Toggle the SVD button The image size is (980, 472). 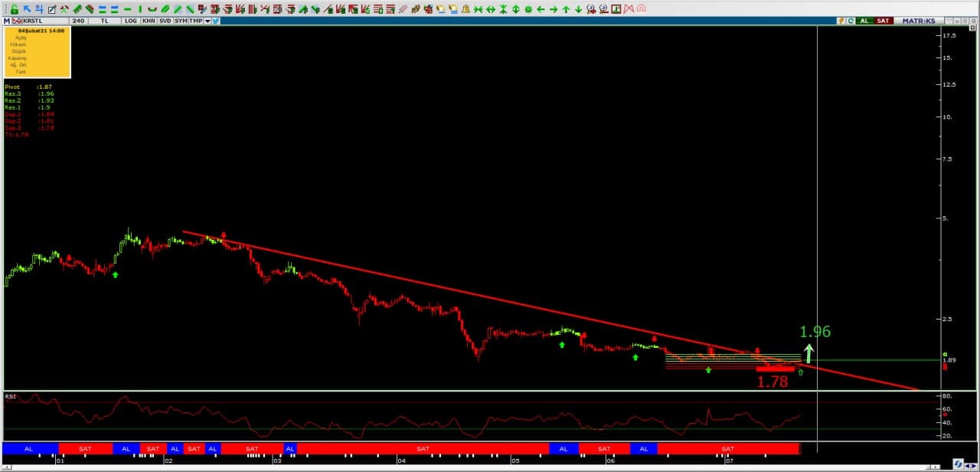pos(165,21)
